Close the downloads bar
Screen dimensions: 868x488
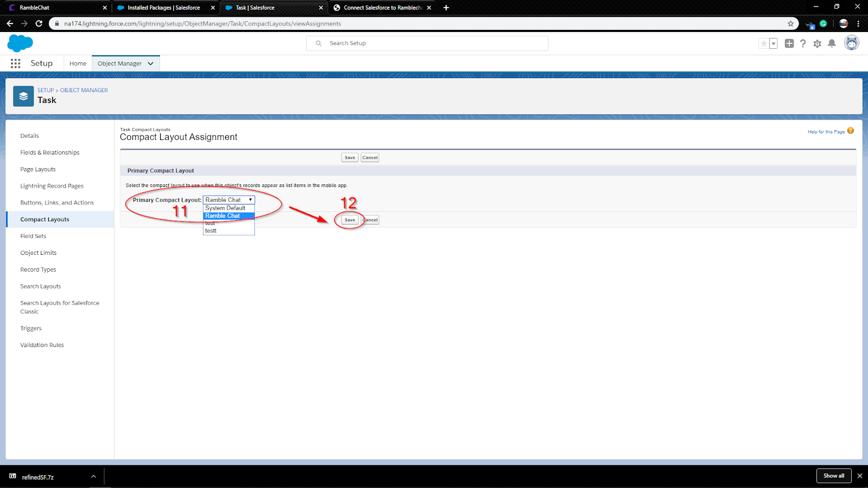pos(859,476)
